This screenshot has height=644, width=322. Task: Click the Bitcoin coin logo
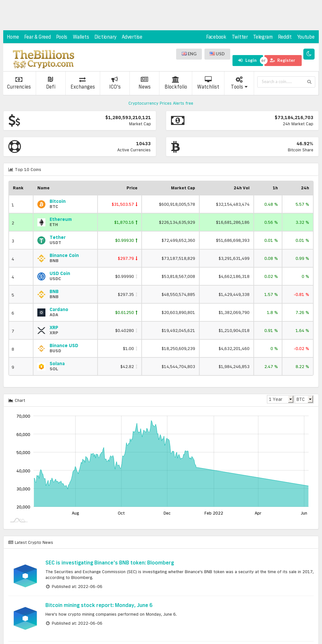(41, 204)
